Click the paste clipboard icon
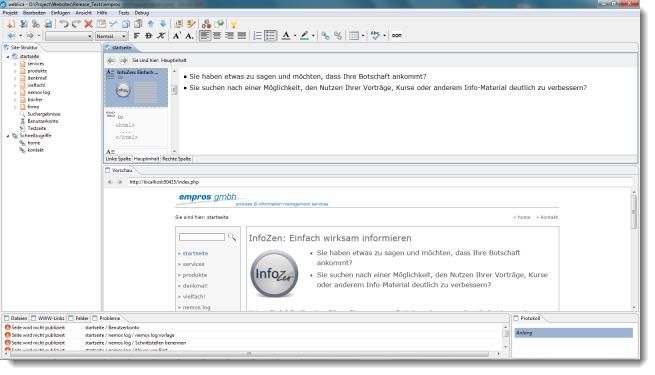The width and height of the screenshot is (655, 375). pos(138,24)
